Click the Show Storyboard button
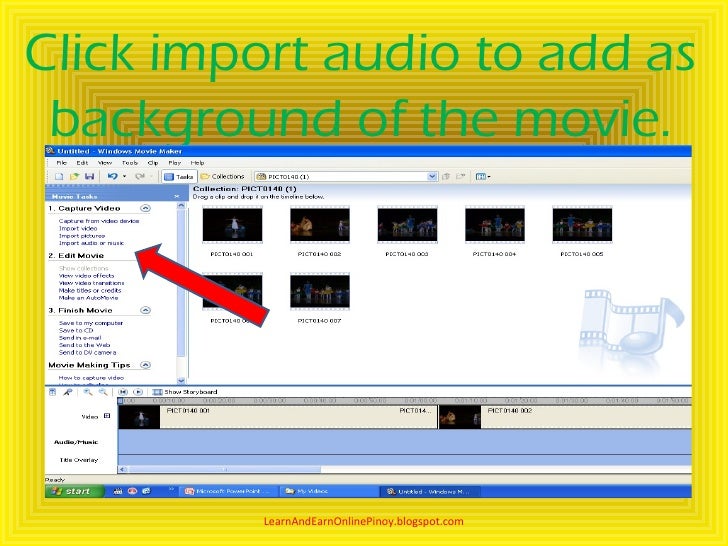This screenshot has height=546, width=728. pyautogui.click(x=185, y=392)
